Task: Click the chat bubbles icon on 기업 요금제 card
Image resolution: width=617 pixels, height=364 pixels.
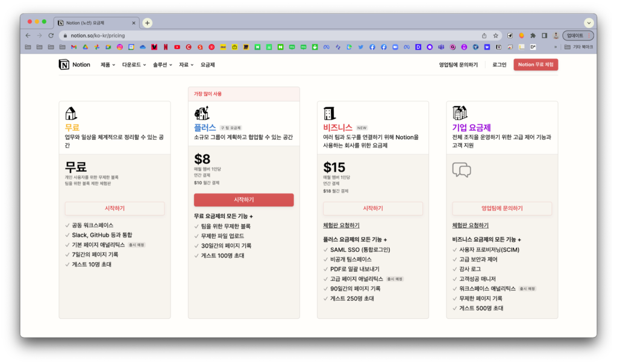Action: pos(461,171)
